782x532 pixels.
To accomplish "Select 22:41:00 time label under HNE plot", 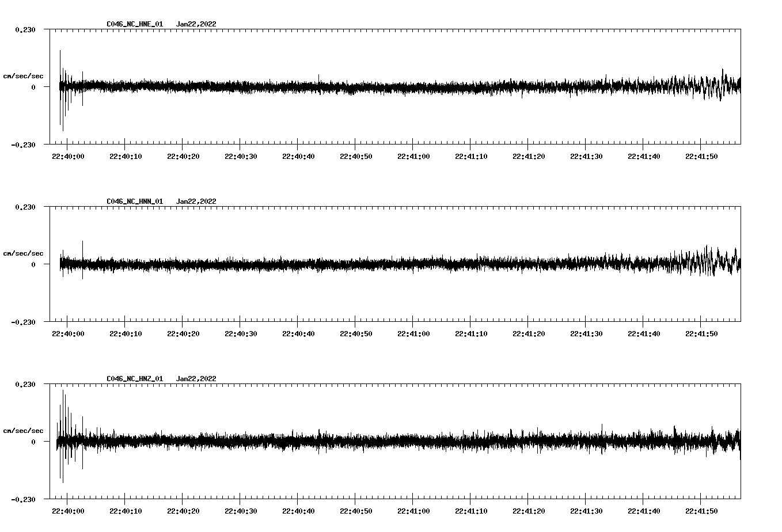I will click(413, 157).
